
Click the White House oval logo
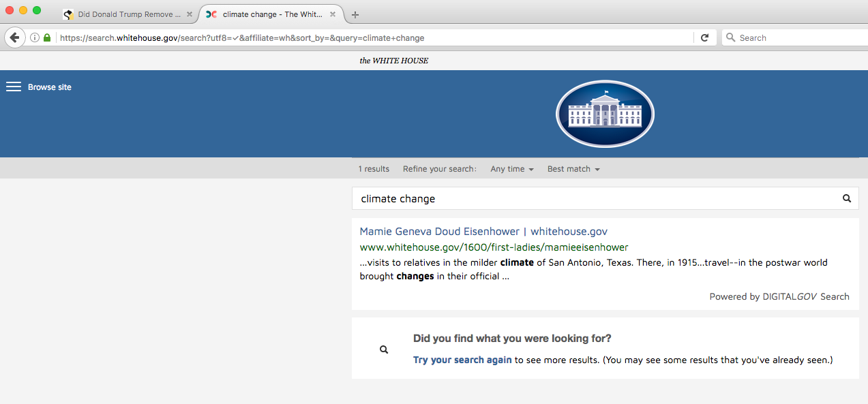(x=605, y=114)
